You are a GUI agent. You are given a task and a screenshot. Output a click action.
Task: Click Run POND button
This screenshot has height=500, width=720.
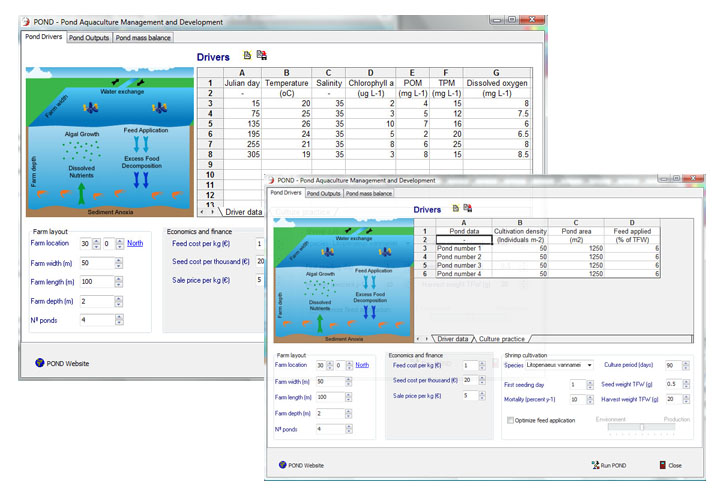[609, 465]
